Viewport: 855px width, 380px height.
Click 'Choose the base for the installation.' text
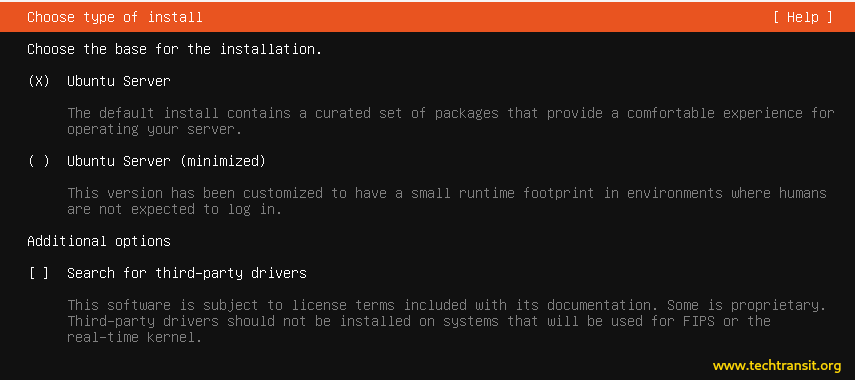point(174,49)
